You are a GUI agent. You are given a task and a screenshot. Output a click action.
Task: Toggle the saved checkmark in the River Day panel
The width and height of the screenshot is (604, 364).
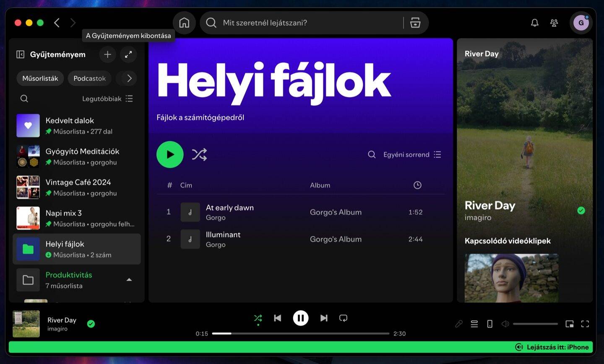(x=581, y=211)
